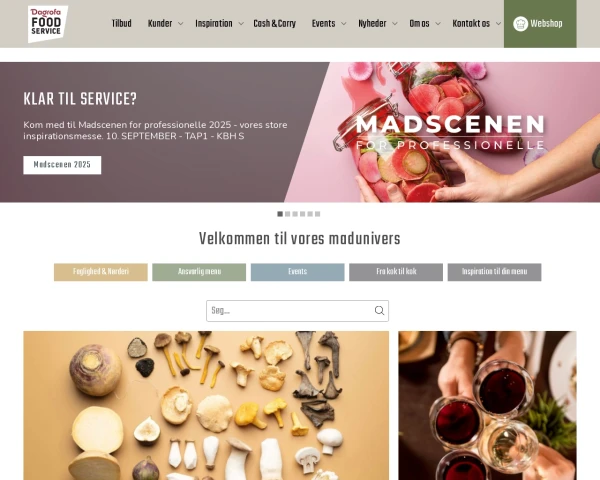Open the Tilbud menu item
This screenshot has height=480, width=600.
tap(121, 24)
